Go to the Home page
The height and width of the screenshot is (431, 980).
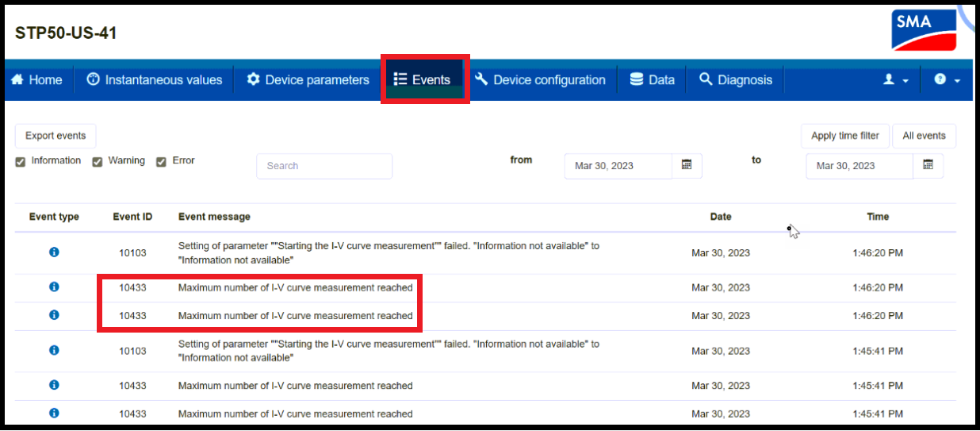[x=36, y=79]
